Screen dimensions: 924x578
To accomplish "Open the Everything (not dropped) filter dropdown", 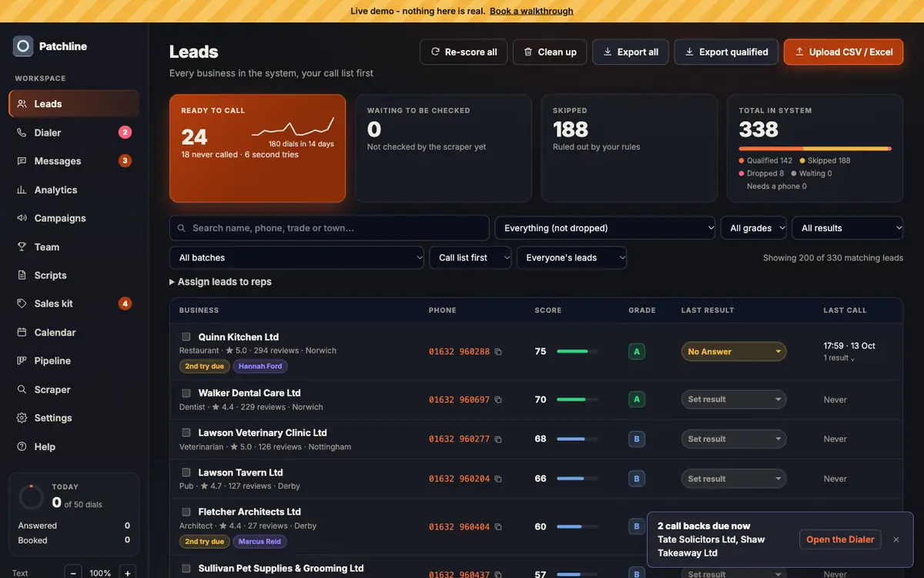I will (x=605, y=228).
